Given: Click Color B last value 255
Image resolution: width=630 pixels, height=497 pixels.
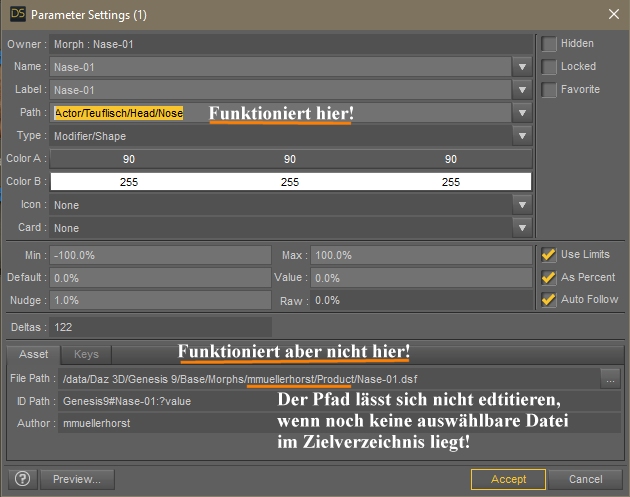Looking at the screenshot, I should pos(451,182).
